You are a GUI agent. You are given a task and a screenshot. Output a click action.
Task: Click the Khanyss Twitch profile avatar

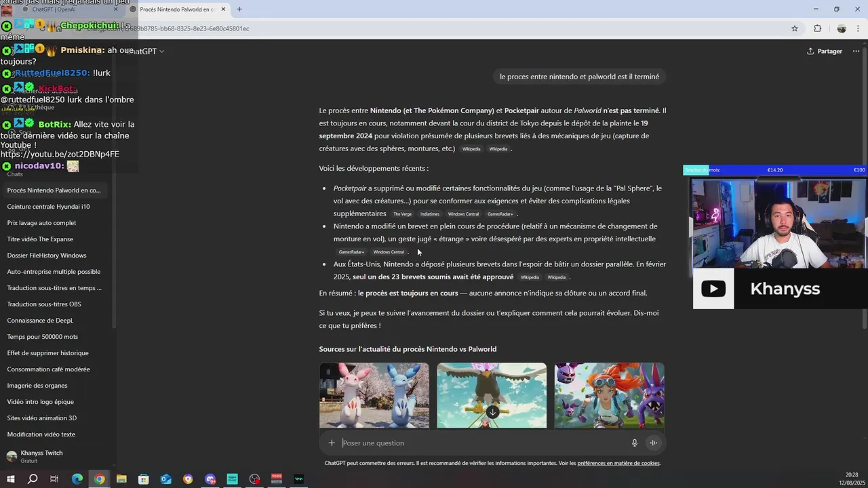(12, 456)
